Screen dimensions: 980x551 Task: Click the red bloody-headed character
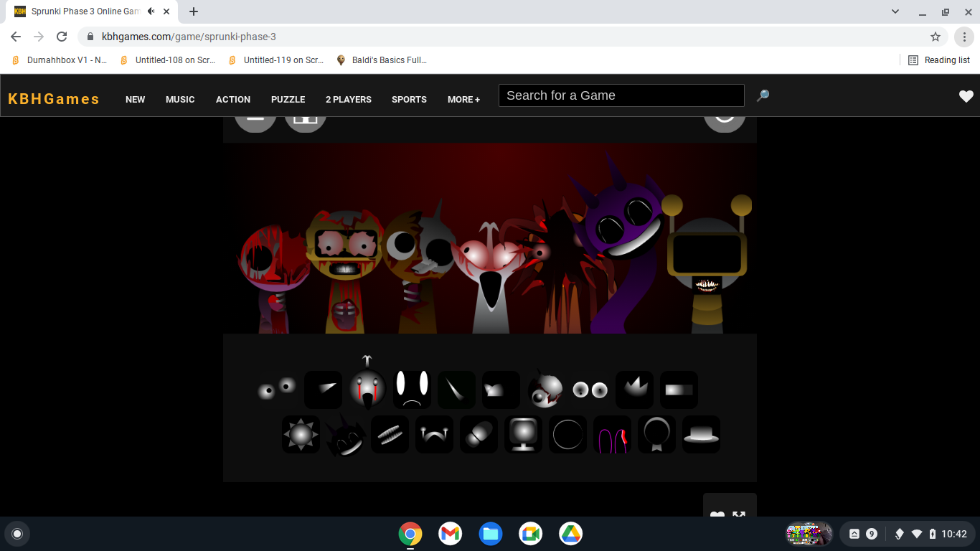point(273,278)
